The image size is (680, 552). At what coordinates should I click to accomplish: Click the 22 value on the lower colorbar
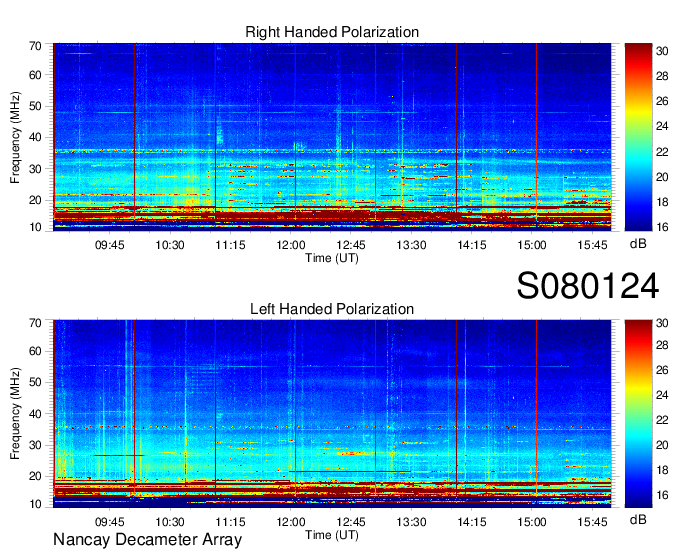(x=662, y=420)
